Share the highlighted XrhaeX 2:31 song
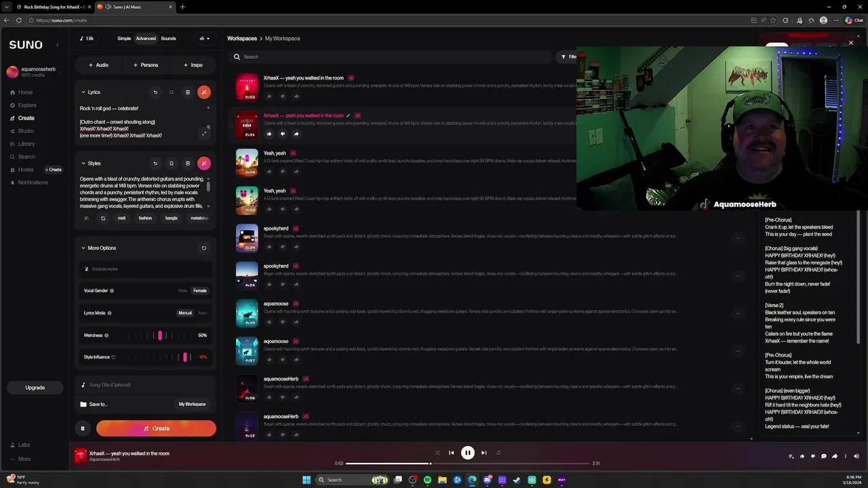Image resolution: width=868 pixels, height=488 pixels. click(x=296, y=134)
